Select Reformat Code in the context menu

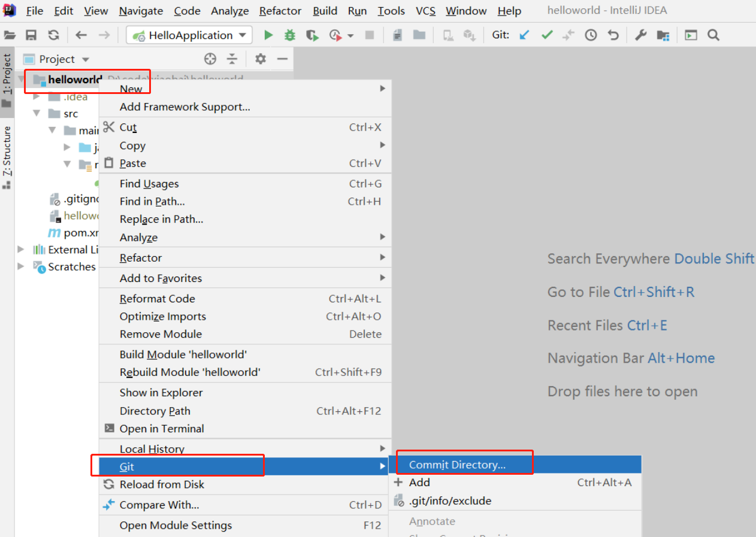click(245, 299)
